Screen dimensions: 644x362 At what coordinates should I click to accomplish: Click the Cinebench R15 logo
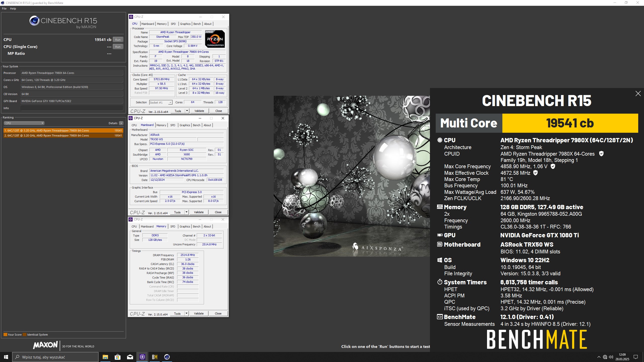point(63,22)
